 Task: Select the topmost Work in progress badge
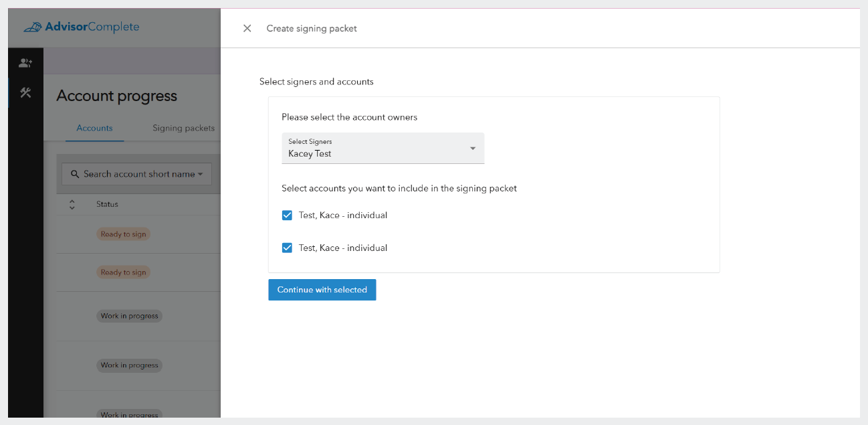tap(129, 316)
